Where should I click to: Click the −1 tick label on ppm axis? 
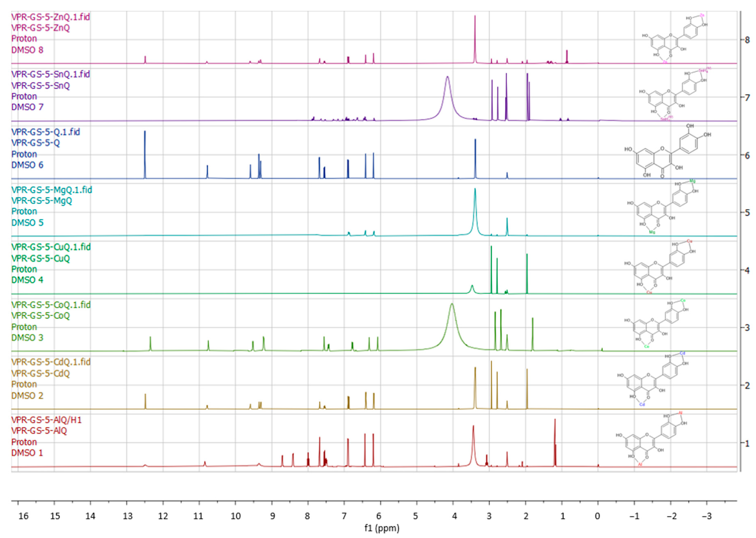(634, 516)
